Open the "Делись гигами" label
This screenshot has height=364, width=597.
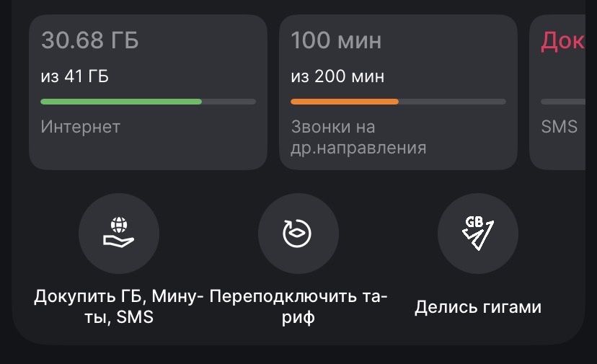(x=477, y=307)
